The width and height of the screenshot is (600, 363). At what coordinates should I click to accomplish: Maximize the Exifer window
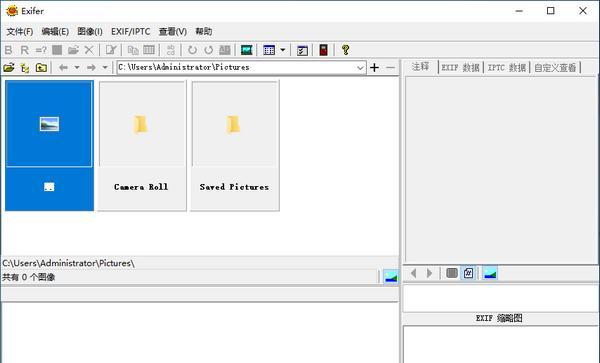point(551,11)
